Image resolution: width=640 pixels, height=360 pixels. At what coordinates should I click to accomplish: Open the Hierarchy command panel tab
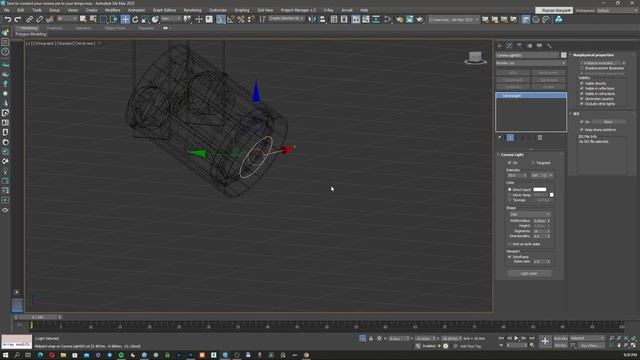[519, 46]
